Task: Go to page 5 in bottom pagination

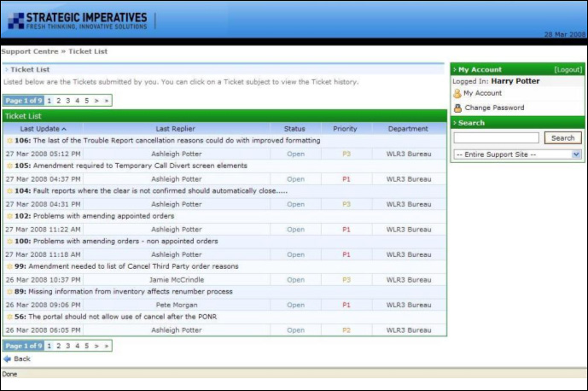Action: tap(86, 346)
